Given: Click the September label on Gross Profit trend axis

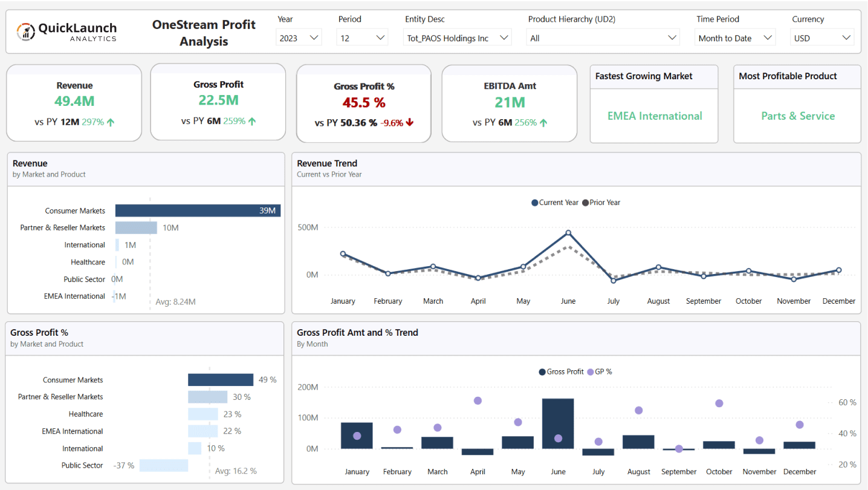Looking at the screenshot, I should tap(679, 472).
